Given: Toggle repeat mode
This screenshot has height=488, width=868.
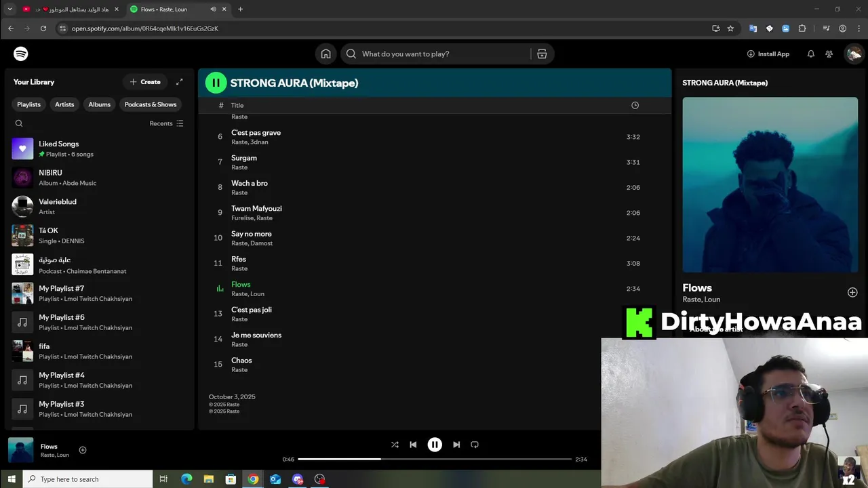Looking at the screenshot, I should coord(475,445).
